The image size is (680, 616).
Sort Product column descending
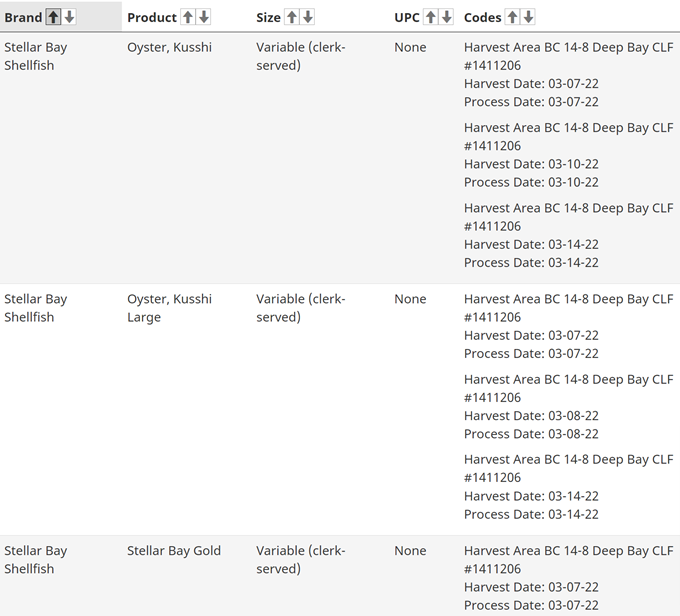pos(204,17)
